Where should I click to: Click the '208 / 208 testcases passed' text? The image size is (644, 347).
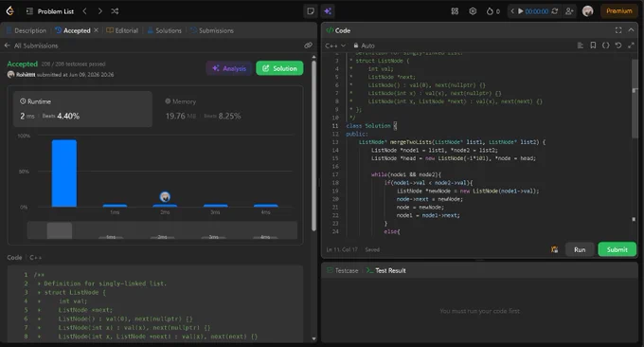73,64
